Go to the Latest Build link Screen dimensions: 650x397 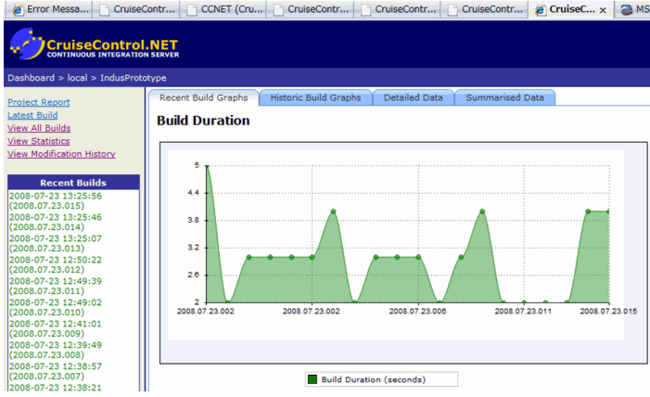pos(32,115)
